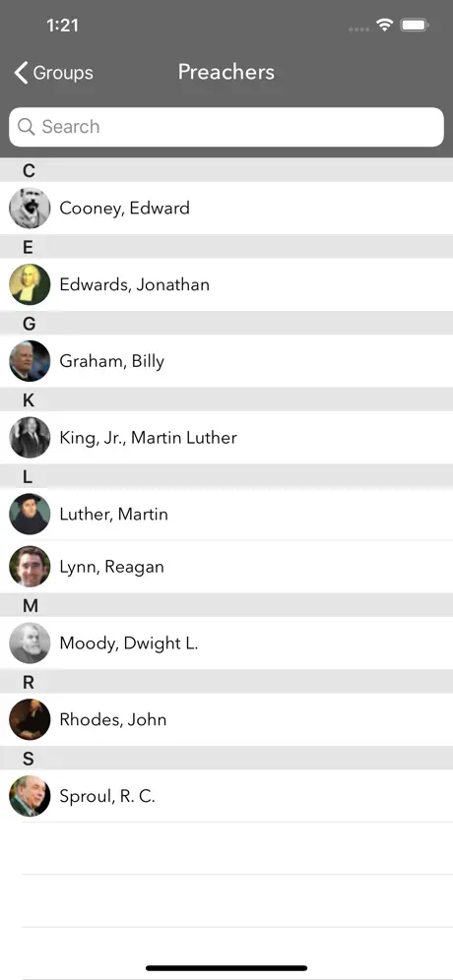This screenshot has width=453, height=980.
Task: Tap Martin Luther King Jr.'s avatar
Action: 30,438
